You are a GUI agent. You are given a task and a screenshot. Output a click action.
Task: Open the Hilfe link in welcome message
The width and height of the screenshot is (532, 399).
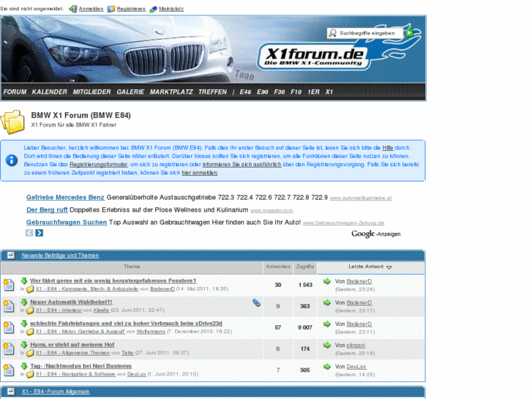click(x=388, y=148)
